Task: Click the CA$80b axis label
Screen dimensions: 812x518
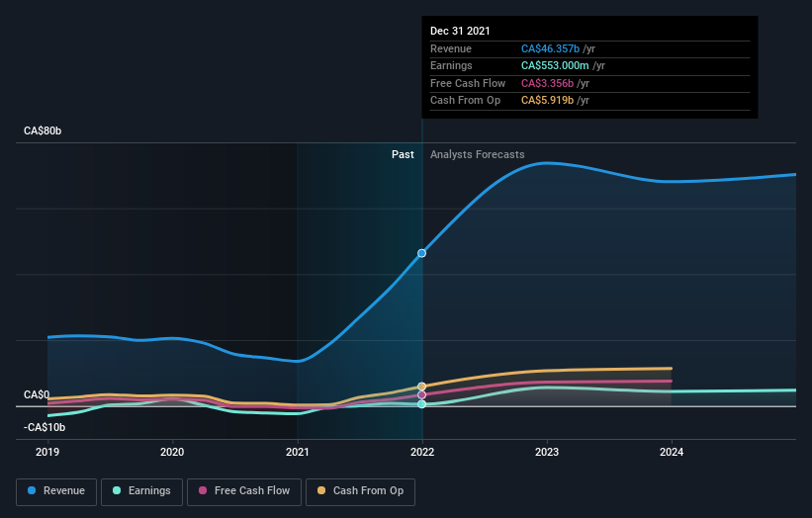Action: [x=43, y=130]
